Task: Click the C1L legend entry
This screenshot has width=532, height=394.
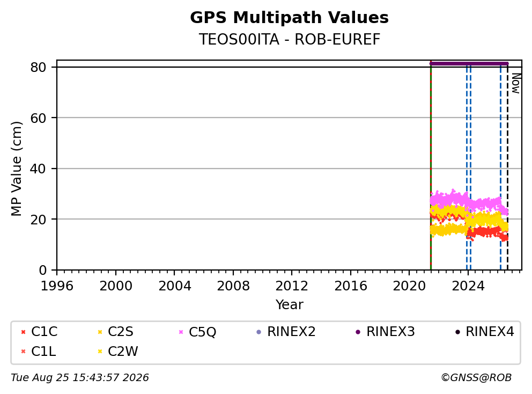Action: (38, 351)
